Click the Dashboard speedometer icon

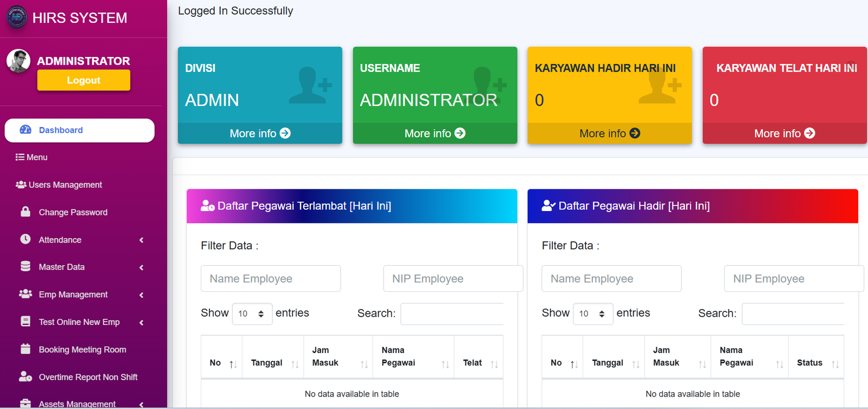pos(25,130)
